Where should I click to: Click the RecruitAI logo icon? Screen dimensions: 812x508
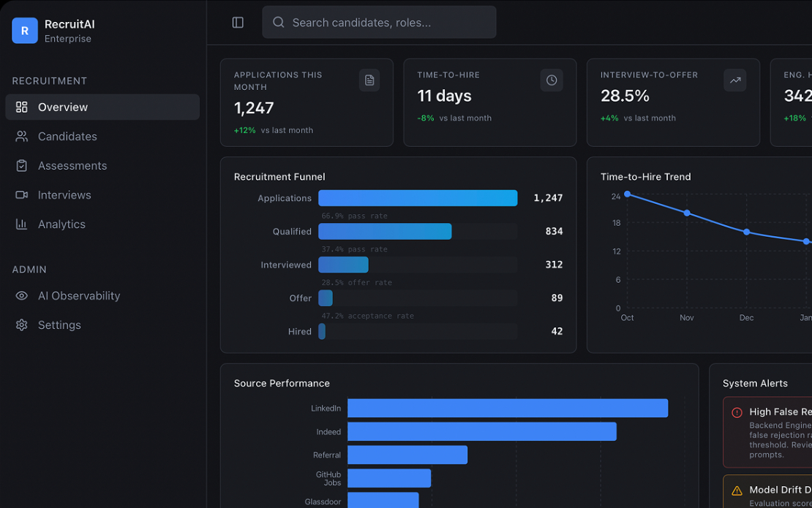click(x=25, y=31)
